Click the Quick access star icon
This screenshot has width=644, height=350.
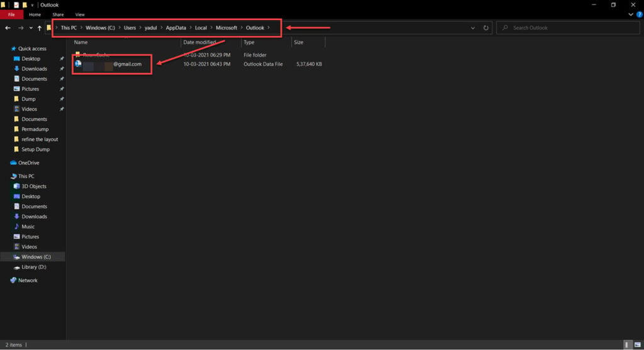(14, 48)
